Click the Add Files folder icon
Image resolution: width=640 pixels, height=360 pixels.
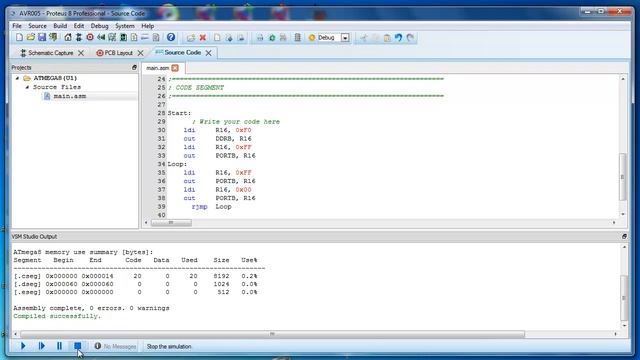(191, 38)
